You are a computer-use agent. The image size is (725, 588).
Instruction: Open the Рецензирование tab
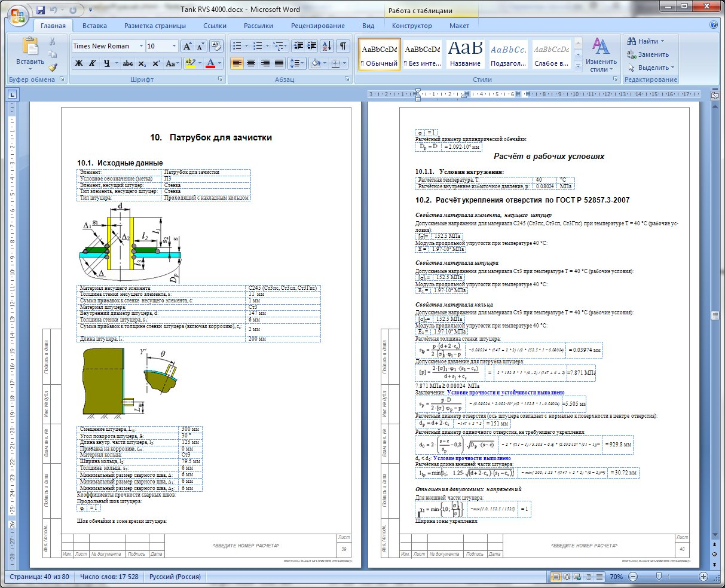(x=318, y=26)
